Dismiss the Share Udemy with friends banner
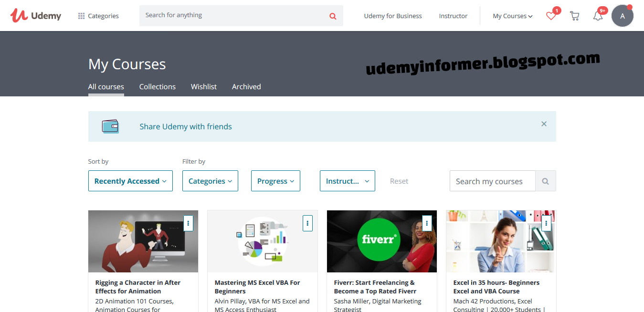The image size is (644, 312). (x=544, y=124)
